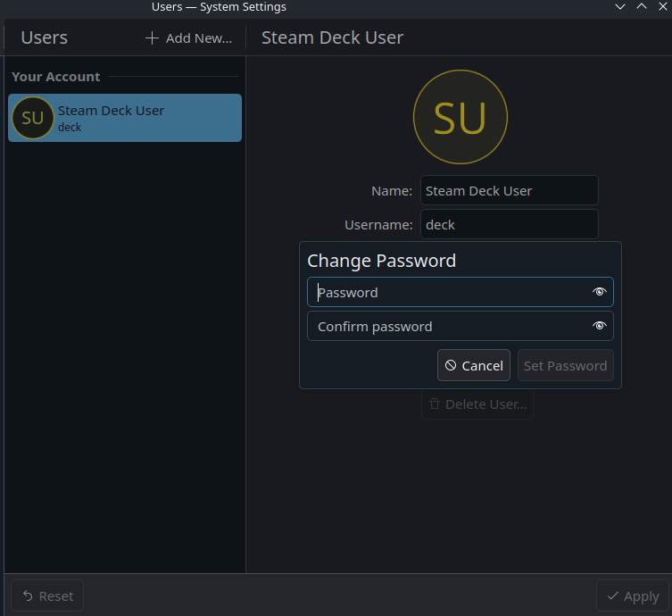Image resolution: width=672 pixels, height=616 pixels.
Task: Click Add New... to create a user
Action: (188, 38)
